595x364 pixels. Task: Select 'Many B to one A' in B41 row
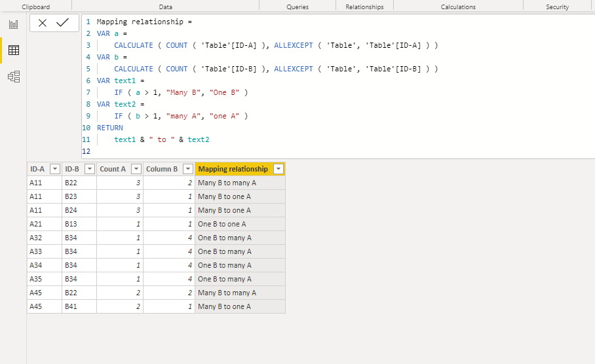[x=240, y=306]
